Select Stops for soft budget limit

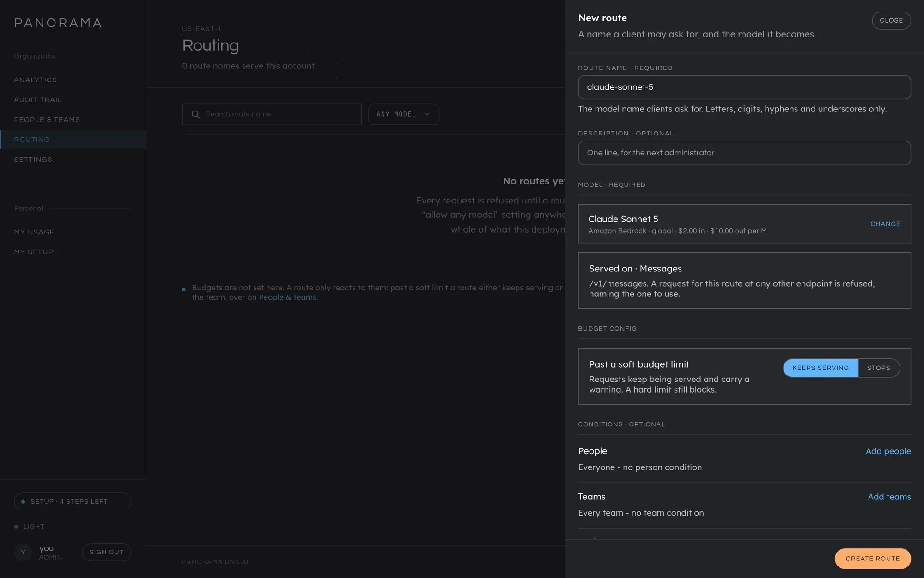coord(878,368)
